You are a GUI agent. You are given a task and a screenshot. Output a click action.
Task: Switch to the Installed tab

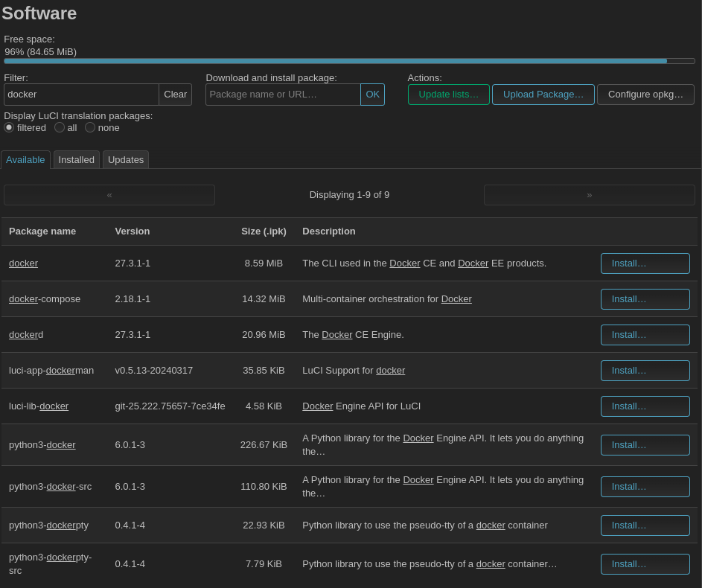click(77, 159)
